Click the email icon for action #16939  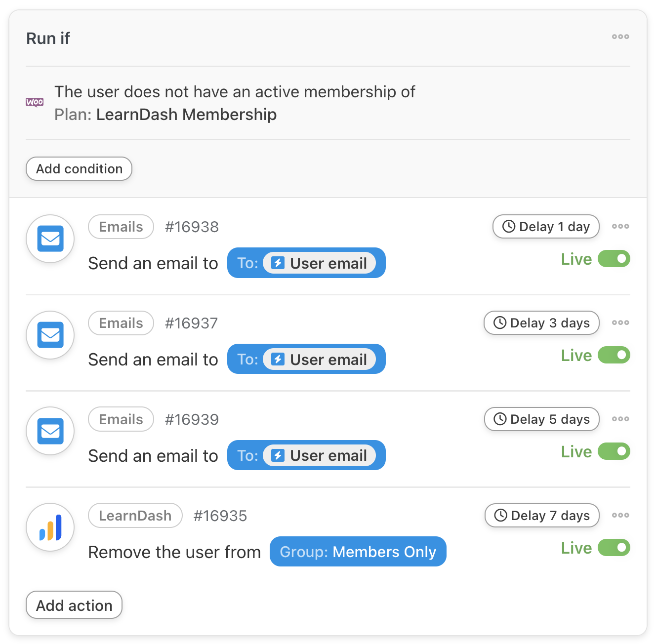point(50,431)
